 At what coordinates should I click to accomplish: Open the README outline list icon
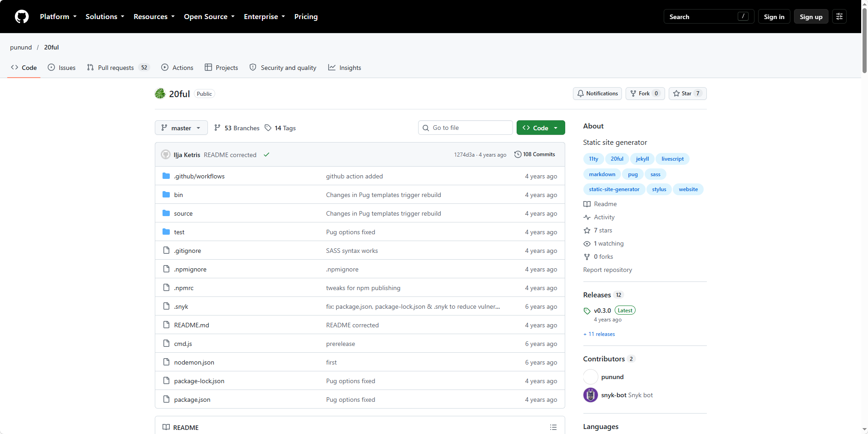pyautogui.click(x=553, y=427)
